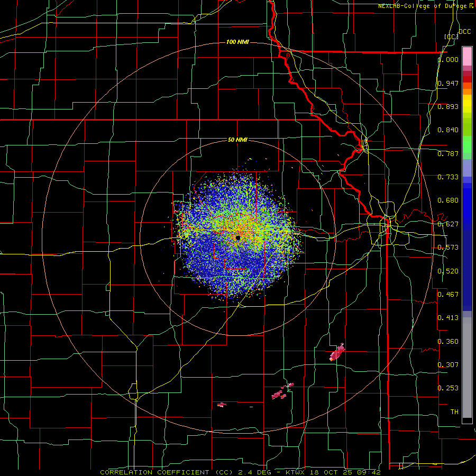Click the 100 NMI range ring label
This screenshot has height=476, width=476.
237,42
